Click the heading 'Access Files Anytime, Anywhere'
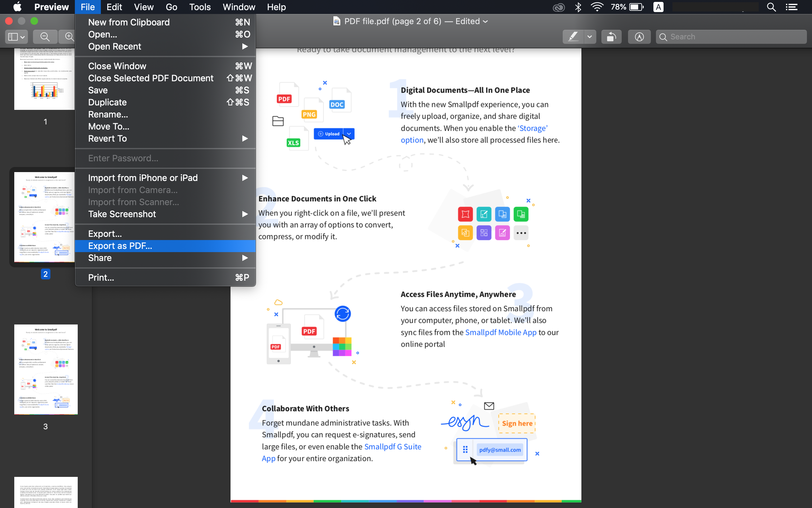Image resolution: width=812 pixels, height=508 pixels. coord(458,294)
